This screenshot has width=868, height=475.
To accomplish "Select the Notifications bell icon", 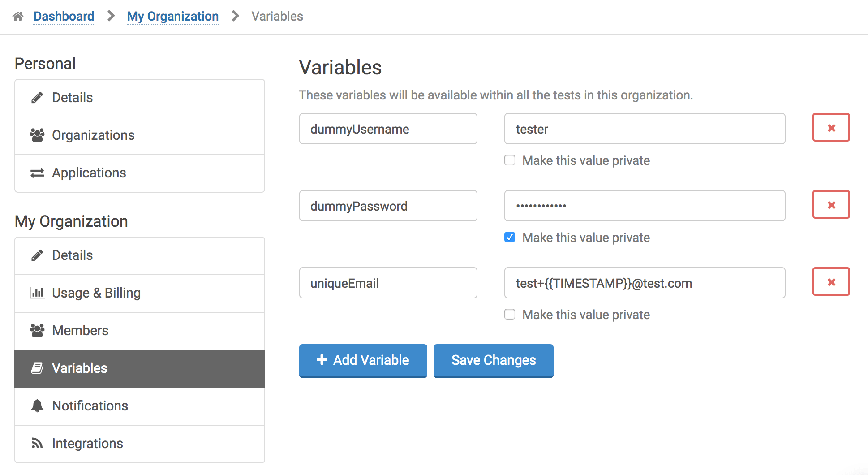I will [38, 406].
